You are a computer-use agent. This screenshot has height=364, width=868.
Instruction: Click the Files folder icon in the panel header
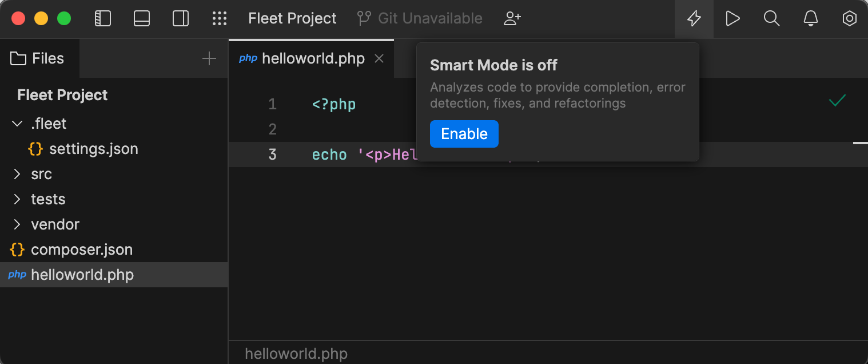(x=18, y=58)
